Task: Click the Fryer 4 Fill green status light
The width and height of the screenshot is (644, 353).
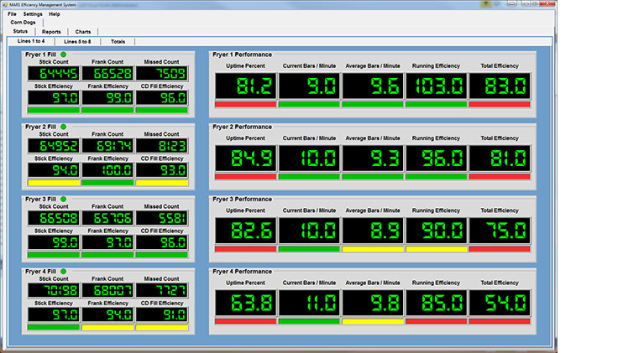Action: click(64, 271)
